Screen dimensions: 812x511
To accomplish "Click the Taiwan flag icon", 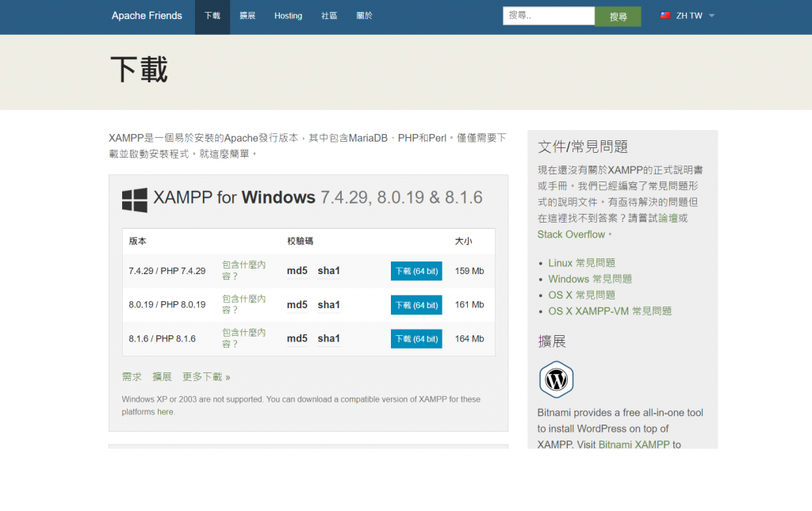I will click(665, 16).
